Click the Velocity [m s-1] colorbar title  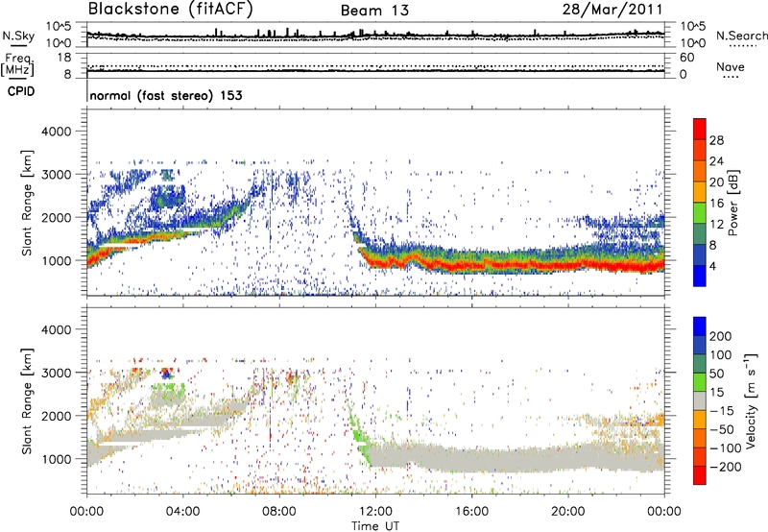coord(751,401)
